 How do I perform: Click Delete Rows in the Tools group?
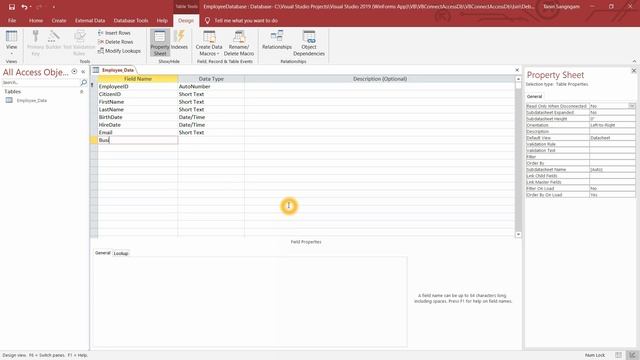point(116,42)
